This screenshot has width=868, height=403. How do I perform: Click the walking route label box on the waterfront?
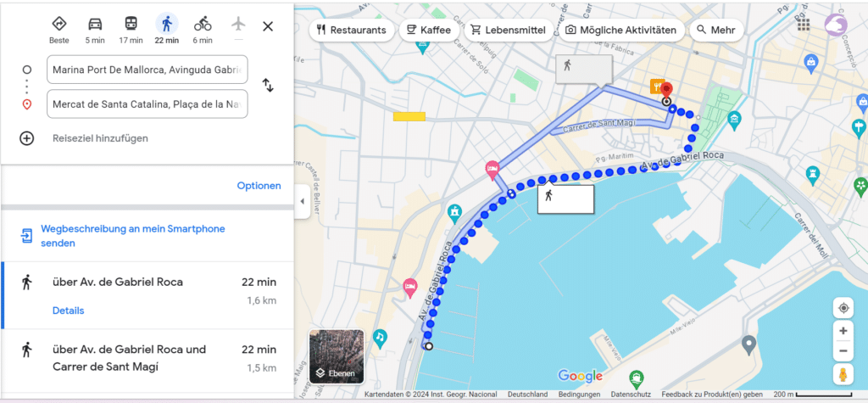click(x=565, y=199)
